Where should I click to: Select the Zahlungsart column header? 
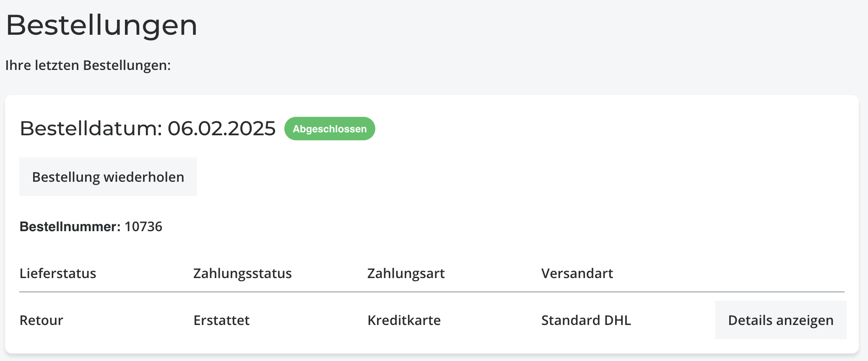[406, 273]
